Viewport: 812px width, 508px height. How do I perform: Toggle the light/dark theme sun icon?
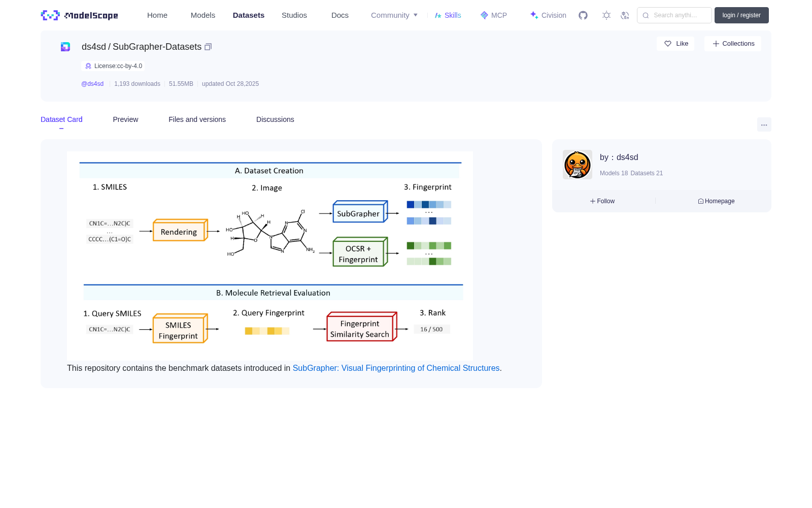[606, 15]
